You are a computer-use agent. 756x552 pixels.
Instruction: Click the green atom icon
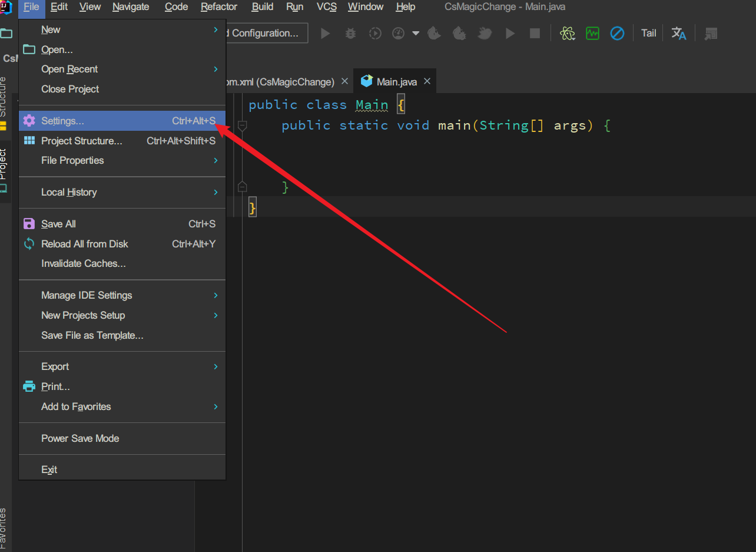point(568,34)
